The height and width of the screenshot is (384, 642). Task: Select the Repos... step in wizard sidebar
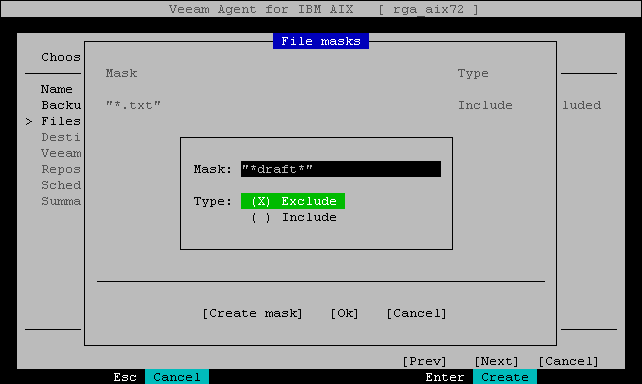pyautogui.click(x=61, y=169)
